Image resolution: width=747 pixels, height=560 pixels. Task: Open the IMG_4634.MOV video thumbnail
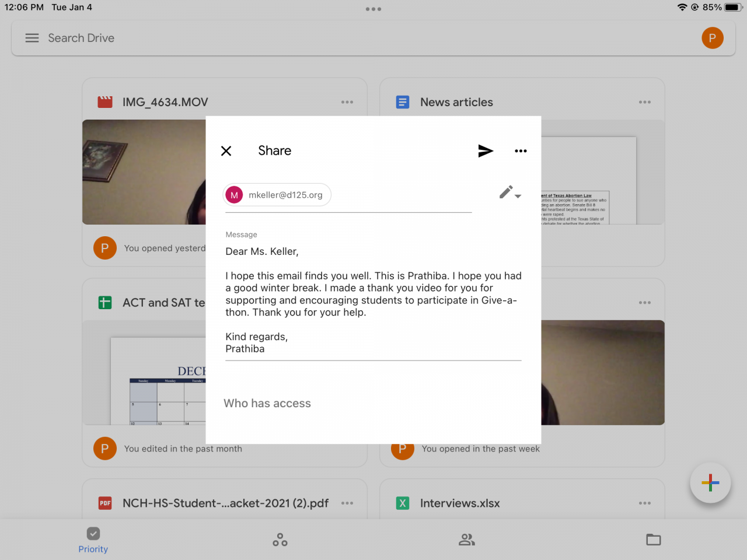tap(144, 172)
